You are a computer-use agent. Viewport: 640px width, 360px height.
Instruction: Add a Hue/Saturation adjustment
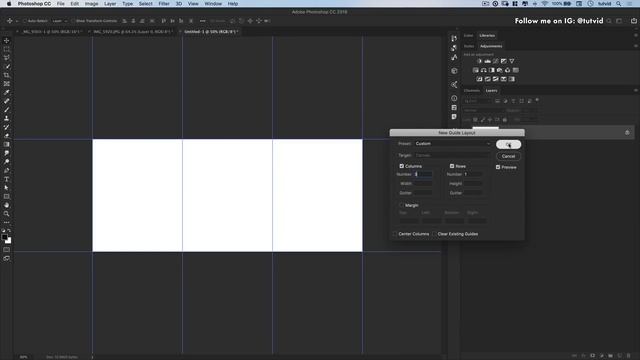pyautogui.click(x=476, y=70)
